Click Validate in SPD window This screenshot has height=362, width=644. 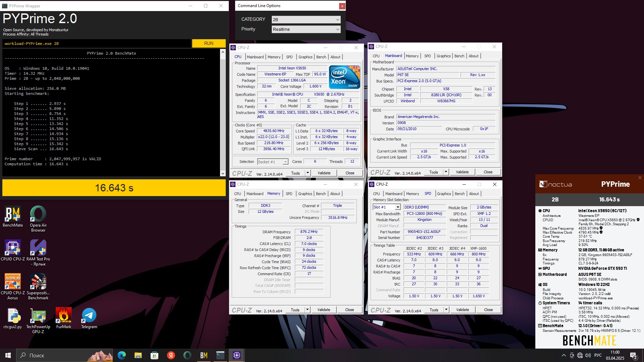463,310
